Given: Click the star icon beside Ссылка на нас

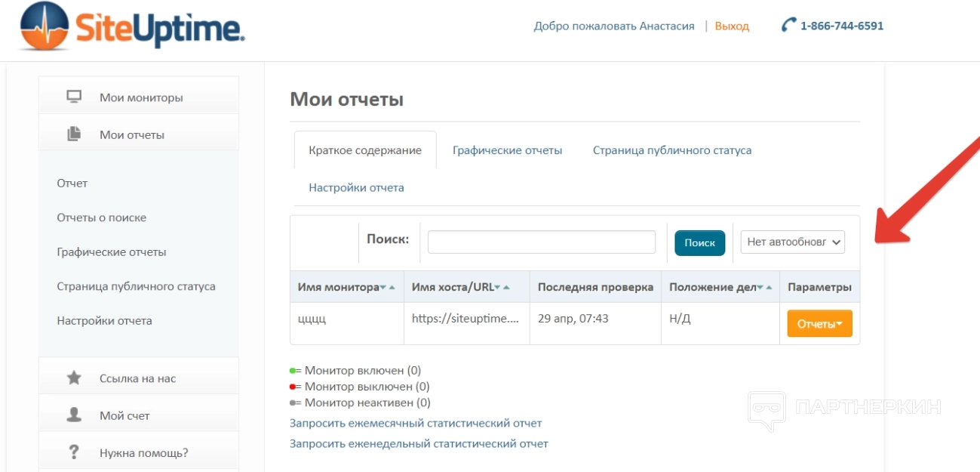Looking at the screenshot, I should point(74,378).
